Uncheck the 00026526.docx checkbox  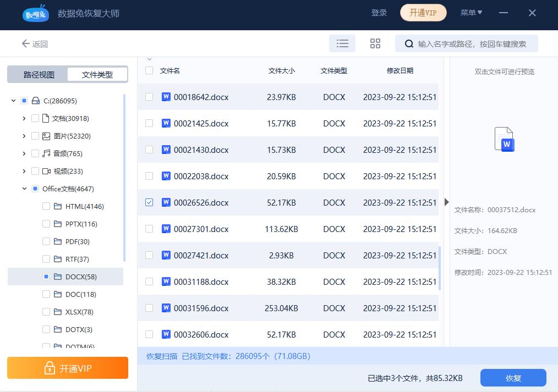click(x=149, y=202)
